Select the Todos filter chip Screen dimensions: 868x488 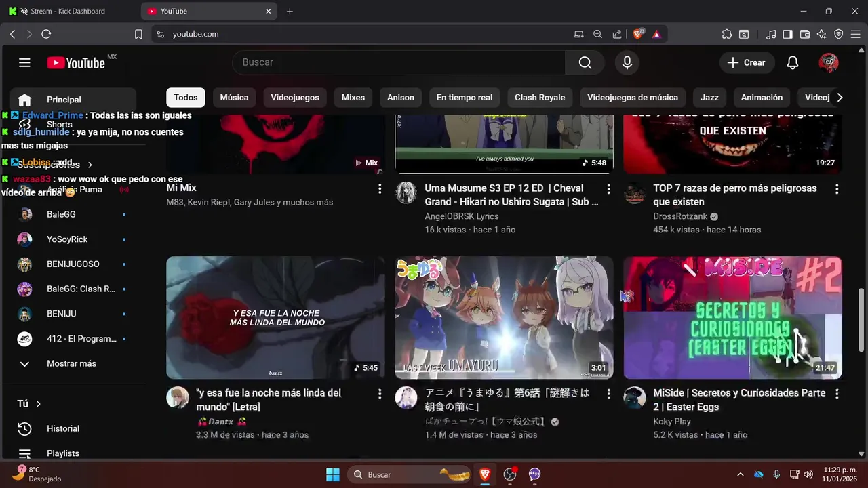[x=186, y=98]
